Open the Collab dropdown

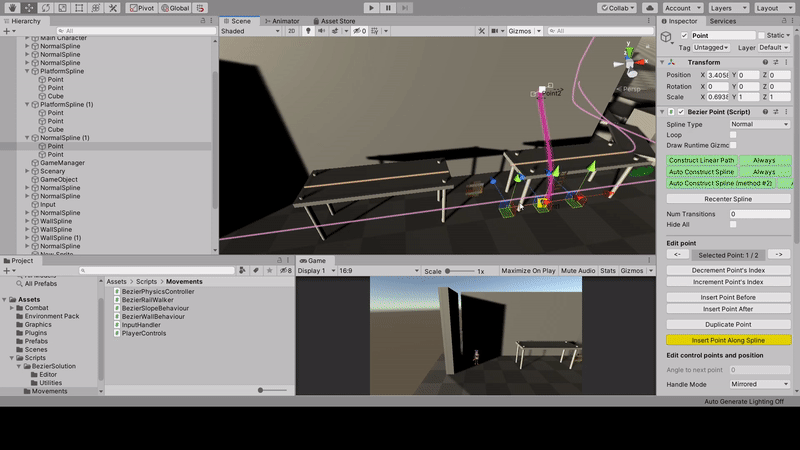click(617, 8)
